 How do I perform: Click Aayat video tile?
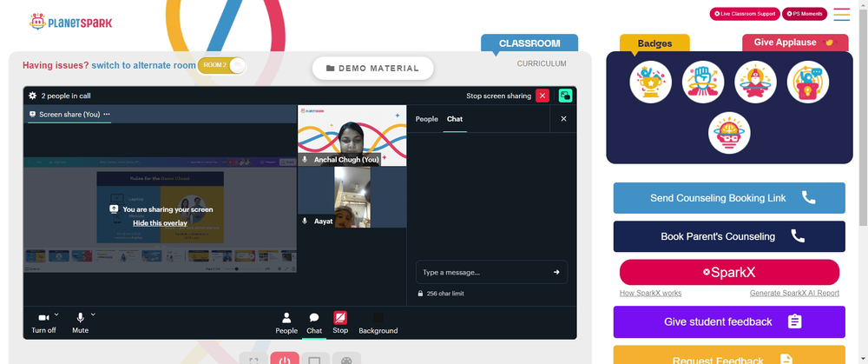click(x=352, y=197)
